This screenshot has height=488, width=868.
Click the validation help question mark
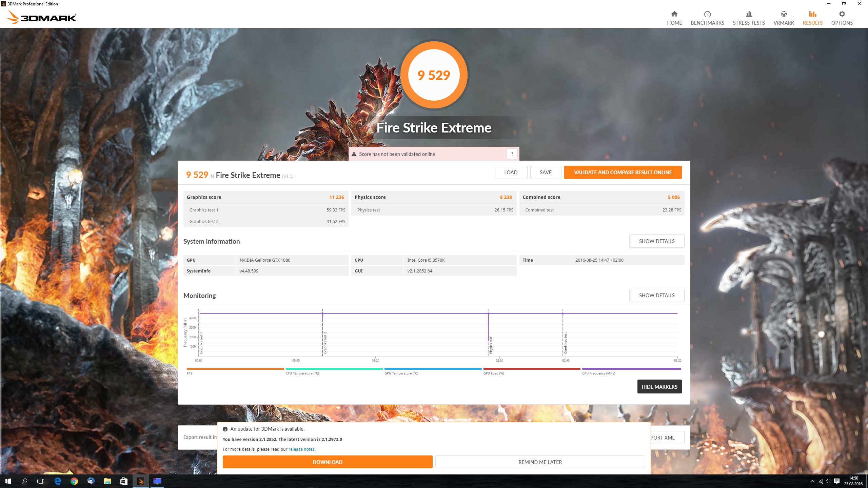[x=512, y=154]
